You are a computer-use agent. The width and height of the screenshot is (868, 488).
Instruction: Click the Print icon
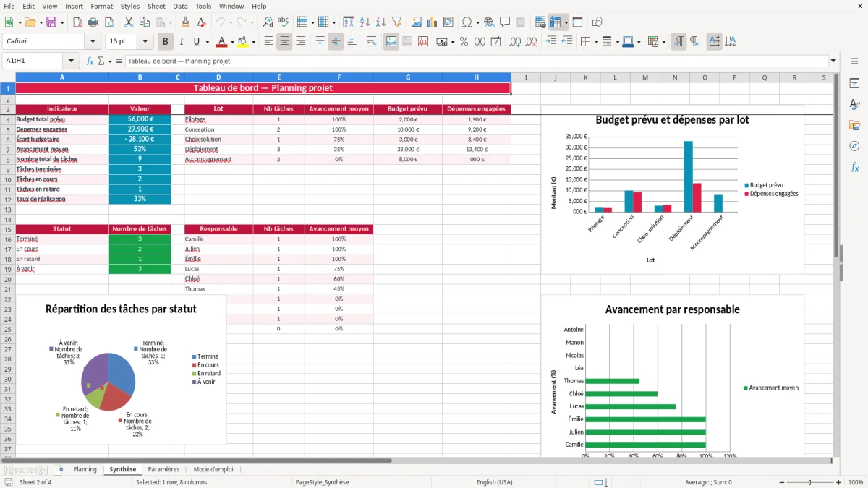pyautogui.click(x=93, y=22)
